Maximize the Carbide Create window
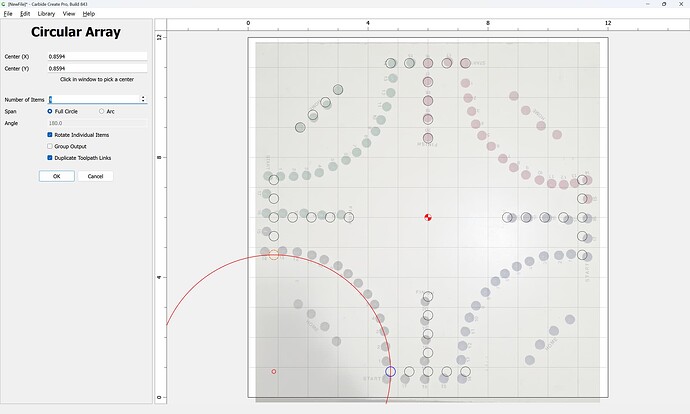The image size is (690, 414). 664,4
